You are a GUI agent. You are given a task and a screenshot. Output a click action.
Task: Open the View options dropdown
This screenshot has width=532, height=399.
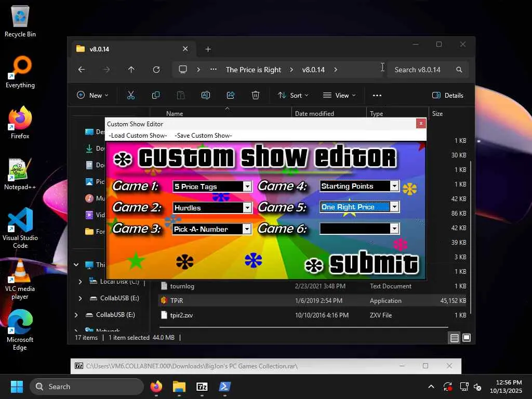tap(339, 96)
